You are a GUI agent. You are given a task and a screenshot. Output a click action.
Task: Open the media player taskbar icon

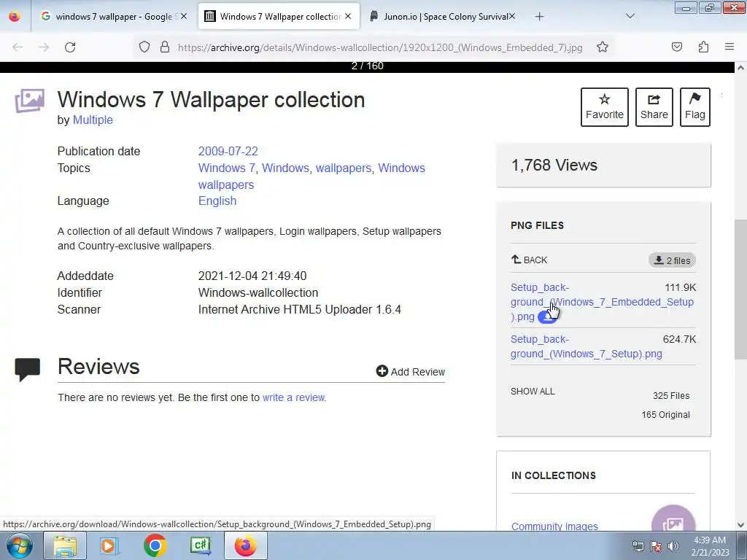pyautogui.click(x=109, y=545)
